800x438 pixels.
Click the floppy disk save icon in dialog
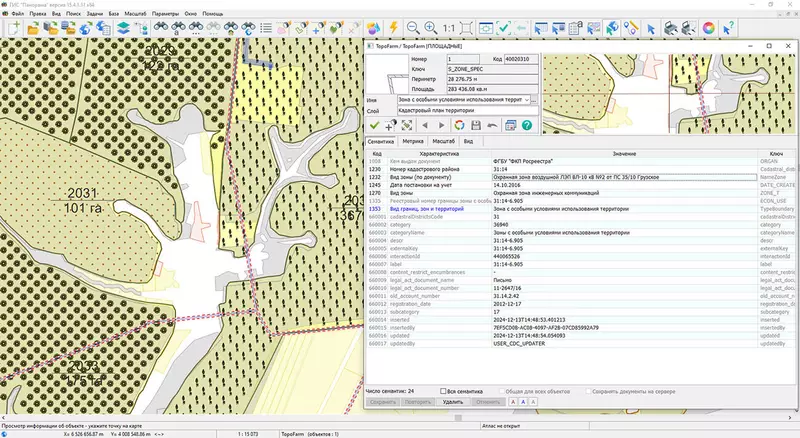point(476,125)
